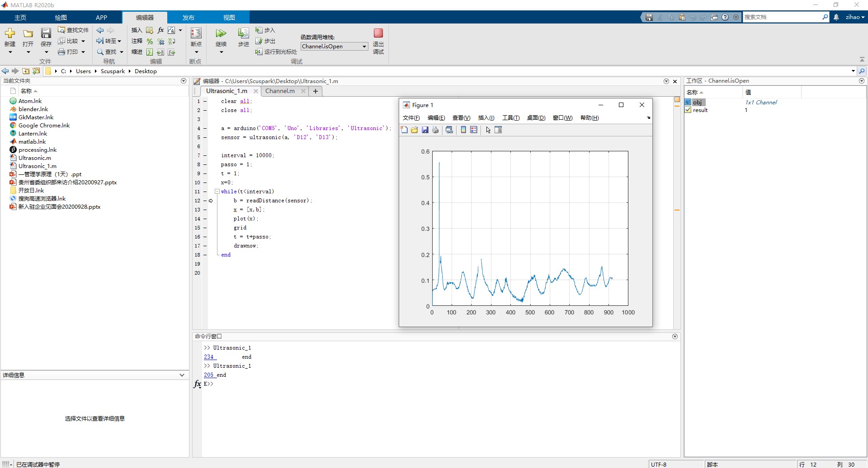Click the 打开 (Open) folder icon

click(x=28, y=33)
